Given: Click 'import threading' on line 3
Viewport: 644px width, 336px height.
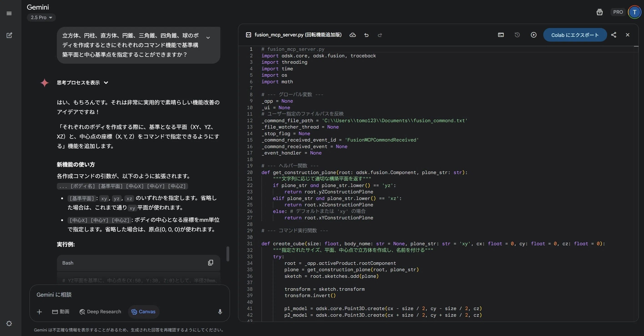Looking at the screenshot, I should coord(284,62).
